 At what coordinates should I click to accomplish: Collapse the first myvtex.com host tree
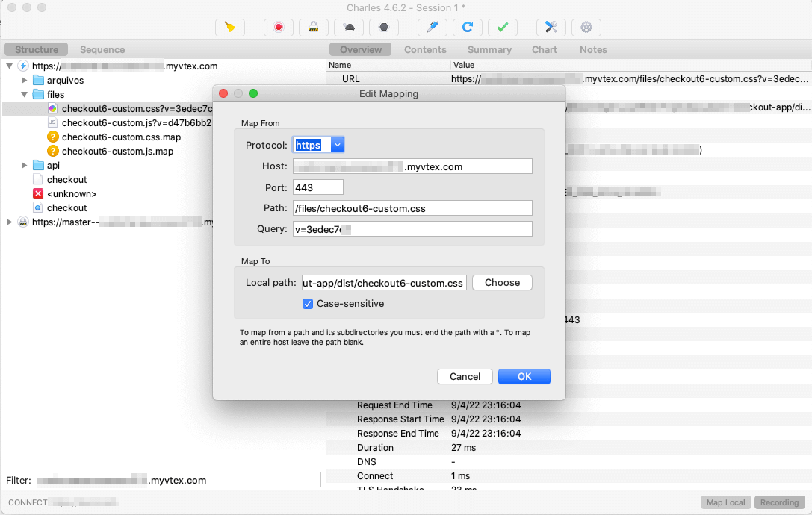(x=9, y=66)
